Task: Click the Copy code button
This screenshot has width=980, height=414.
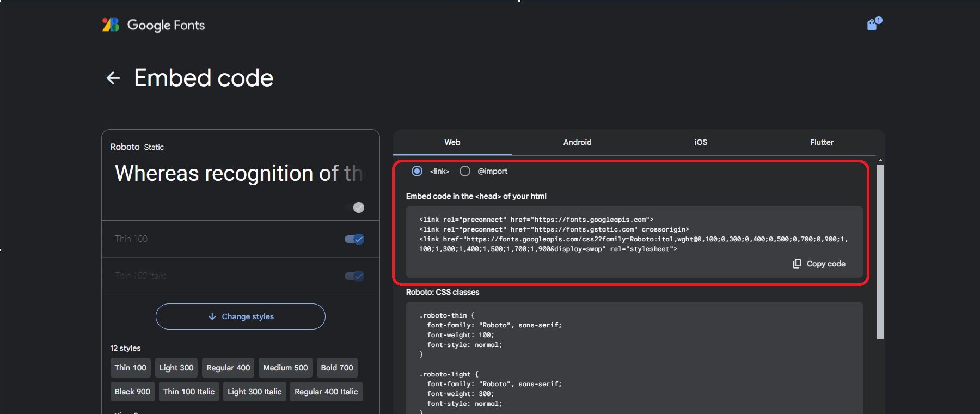Action: click(x=819, y=264)
